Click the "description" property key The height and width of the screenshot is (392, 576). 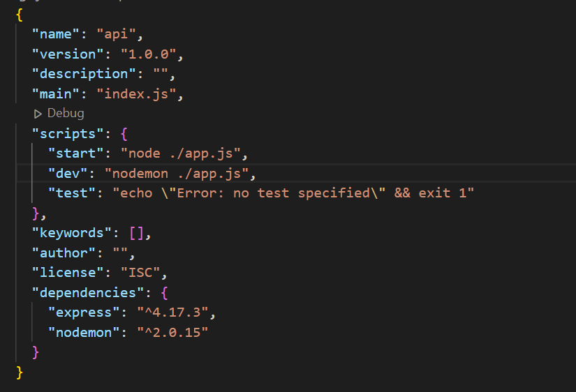click(84, 74)
